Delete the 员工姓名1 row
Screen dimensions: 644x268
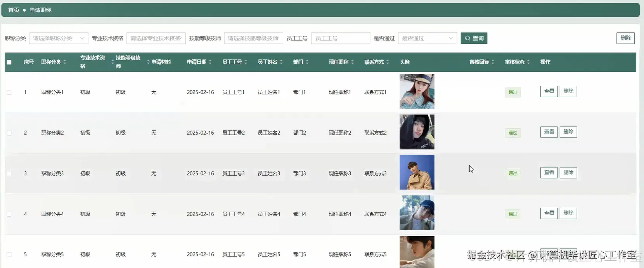coord(568,91)
